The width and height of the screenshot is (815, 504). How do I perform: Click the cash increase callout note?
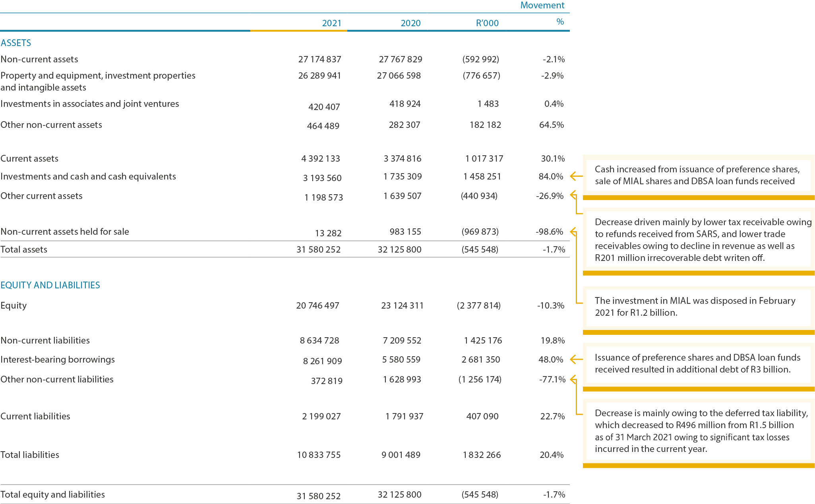[x=698, y=175]
